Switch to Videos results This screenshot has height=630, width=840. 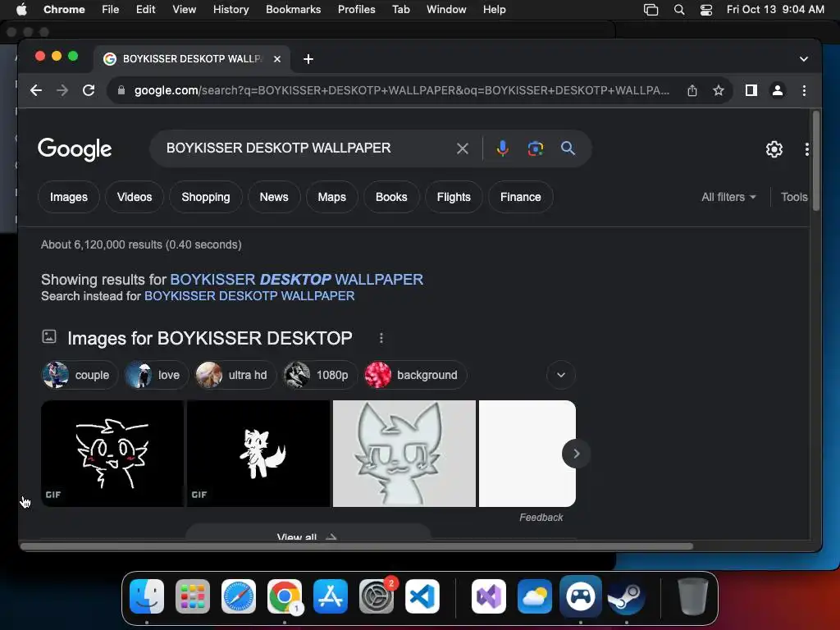pyautogui.click(x=135, y=197)
